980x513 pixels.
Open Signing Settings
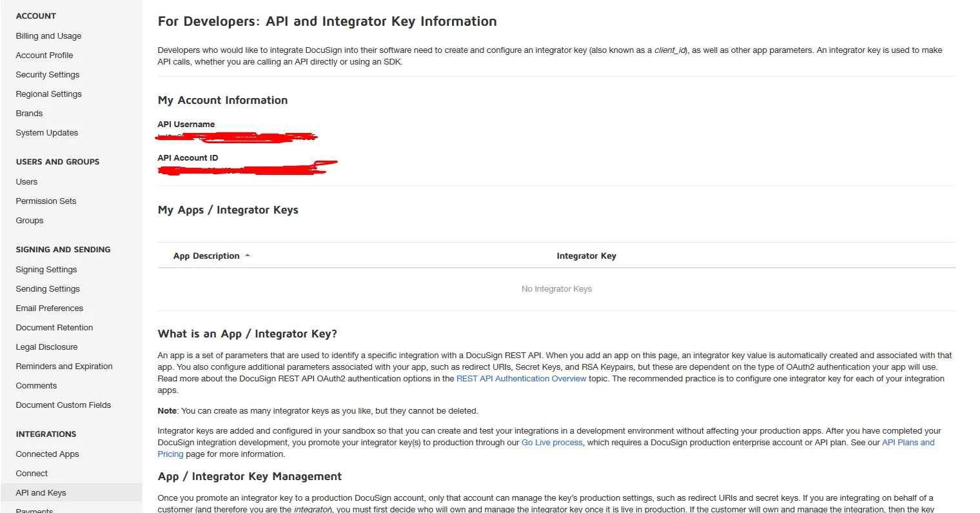(46, 270)
